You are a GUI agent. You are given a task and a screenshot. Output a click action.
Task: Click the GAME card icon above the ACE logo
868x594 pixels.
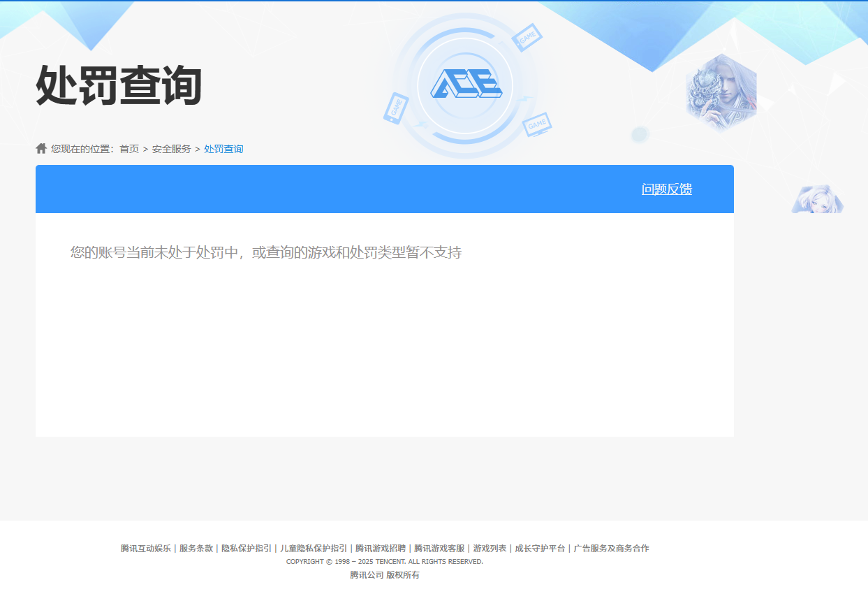(x=528, y=36)
